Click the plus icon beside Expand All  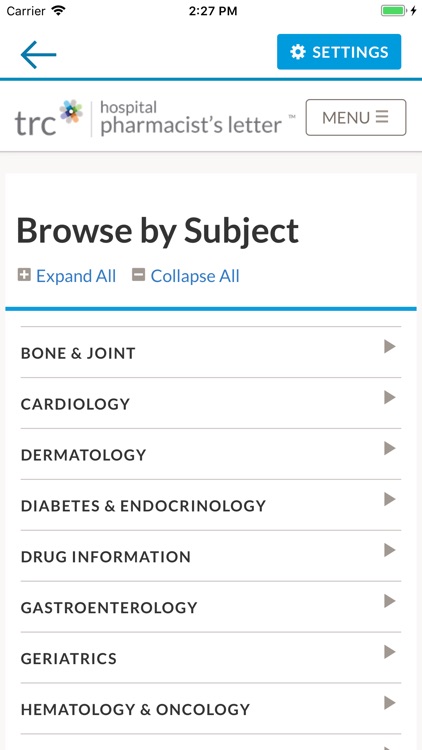coord(24,275)
